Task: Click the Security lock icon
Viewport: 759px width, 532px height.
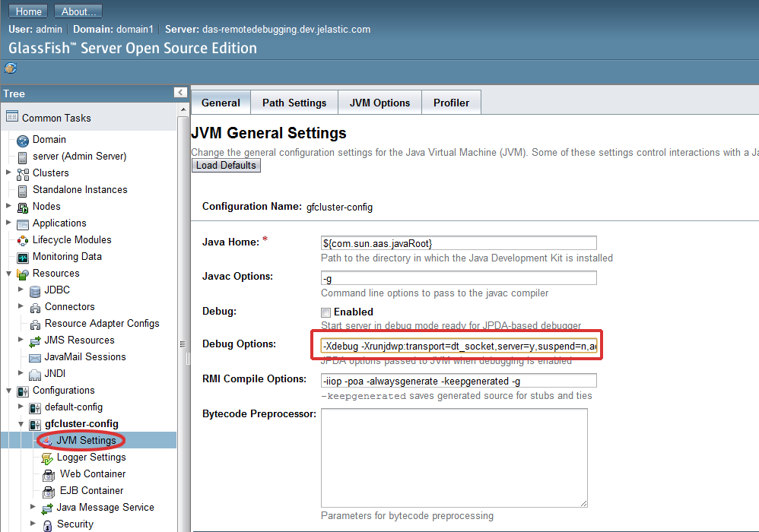Action: pos(47,525)
